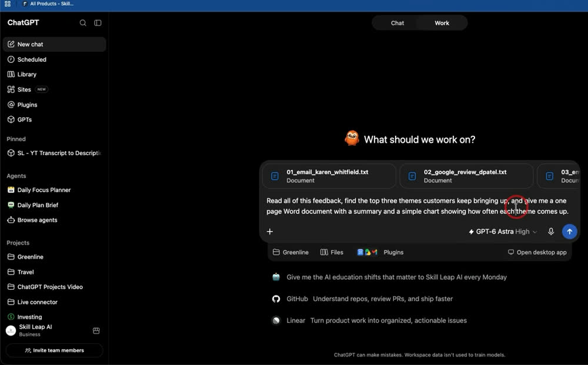The height and width of the screenshot is (365, 588).
Task: Click the 02_google_review_dpatel.txt attachment
Action: click(x=466, y=176)
